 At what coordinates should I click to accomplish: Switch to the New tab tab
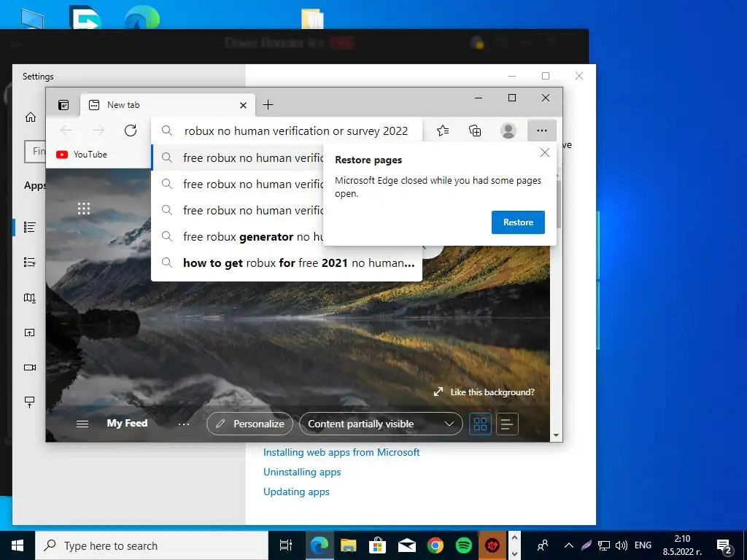click(168, 105)
